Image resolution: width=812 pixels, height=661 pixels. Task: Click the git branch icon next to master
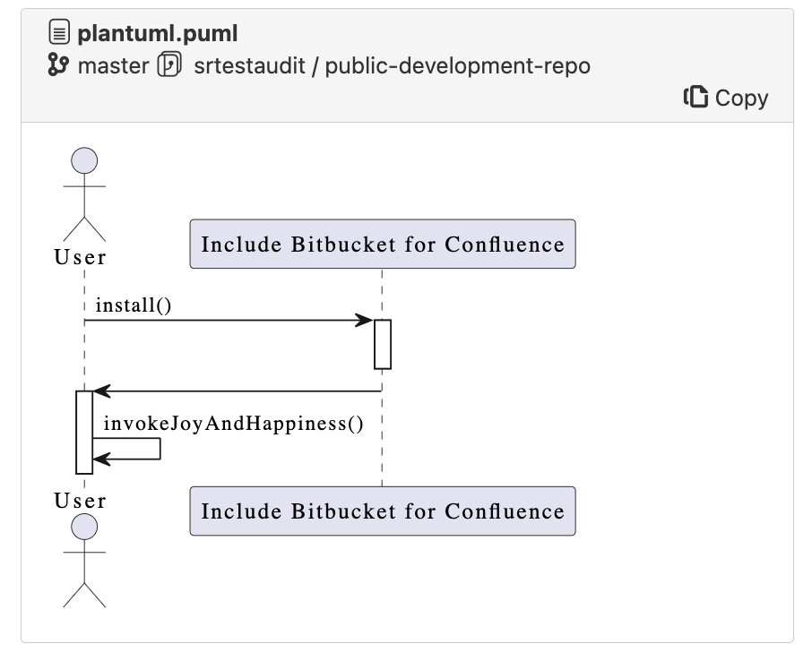point(60,65)
